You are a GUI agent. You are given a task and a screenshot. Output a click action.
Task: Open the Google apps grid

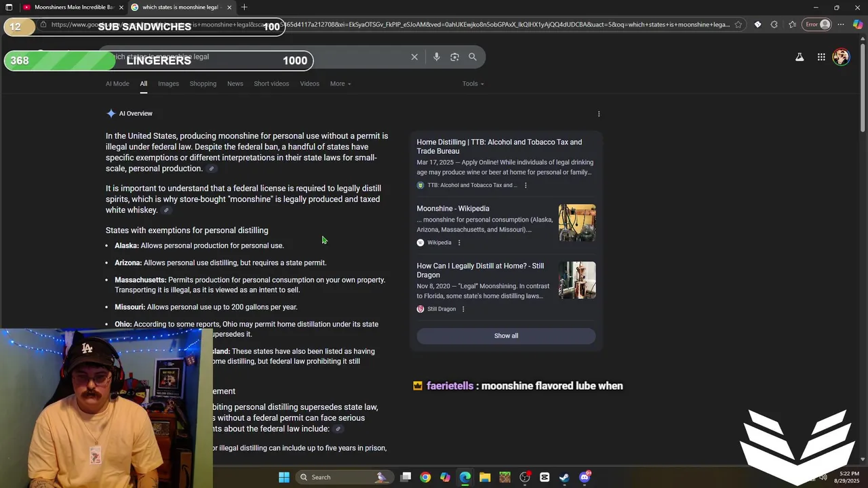point(821,57)
